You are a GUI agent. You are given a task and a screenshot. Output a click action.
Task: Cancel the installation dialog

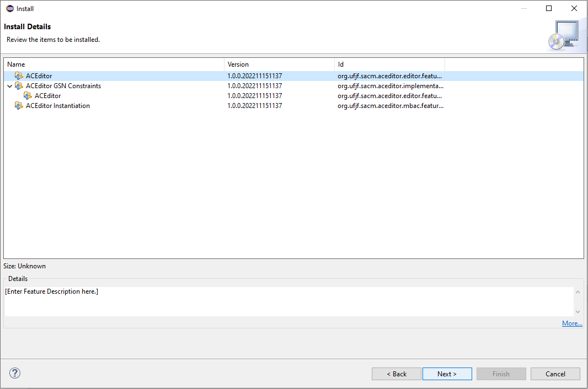tap(555, 374)
